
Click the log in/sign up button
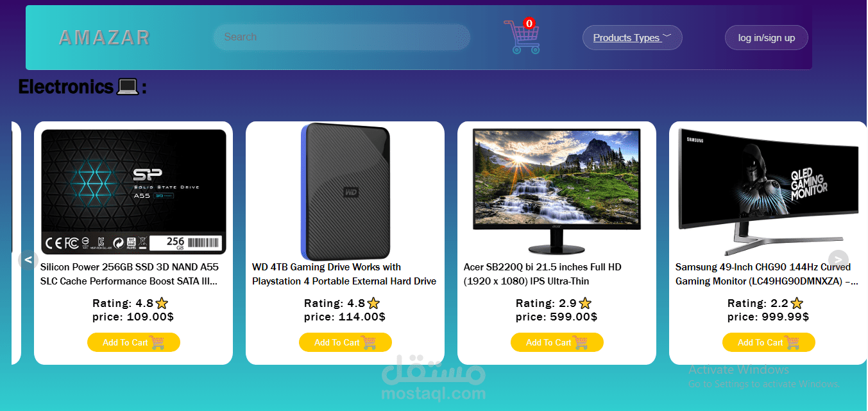767,37
